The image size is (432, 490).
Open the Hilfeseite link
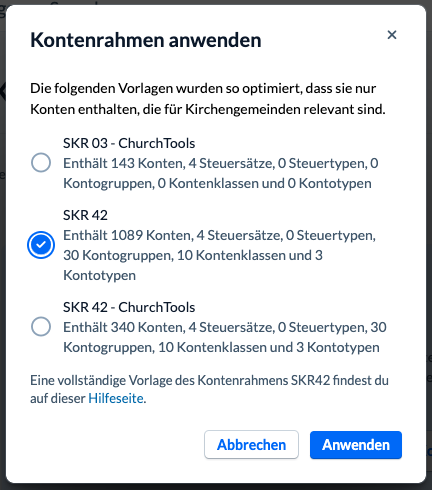[x=116, y=398]
